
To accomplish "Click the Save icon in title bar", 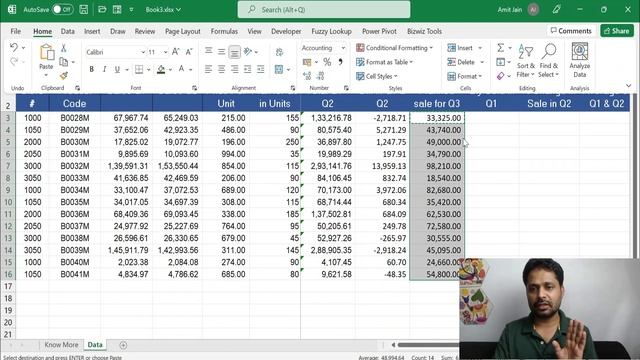I will pos(84,9).
